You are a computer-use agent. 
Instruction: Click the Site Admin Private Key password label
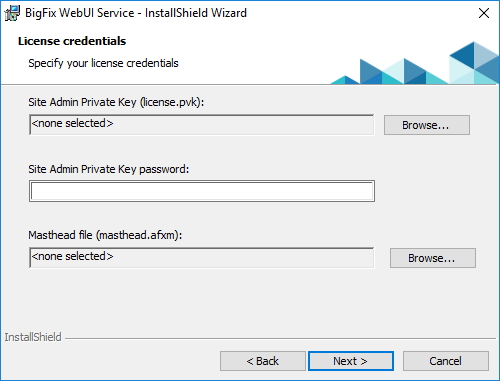tap(108, 169)
